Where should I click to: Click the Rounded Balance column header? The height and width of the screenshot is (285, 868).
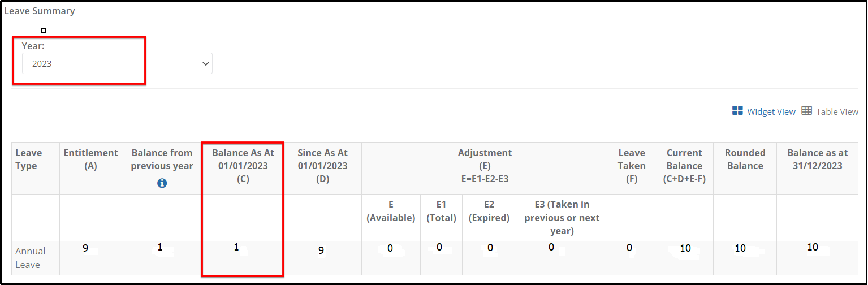click(x=745, y=159)
